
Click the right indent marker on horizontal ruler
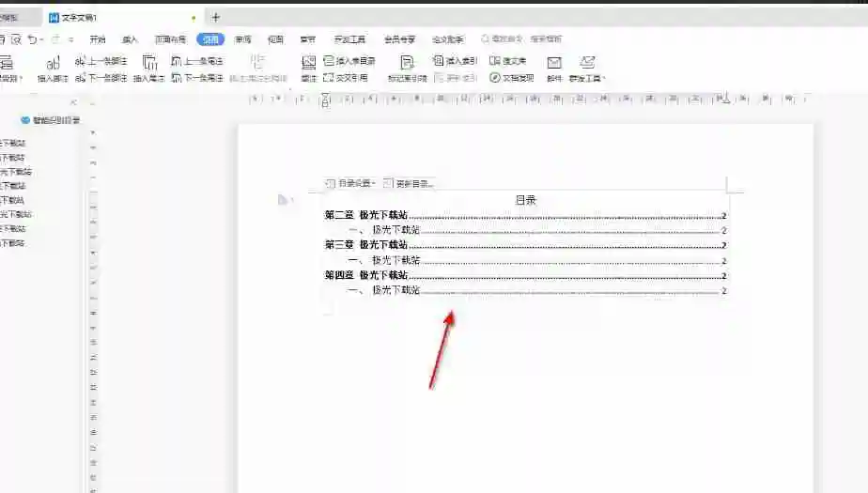726,101
